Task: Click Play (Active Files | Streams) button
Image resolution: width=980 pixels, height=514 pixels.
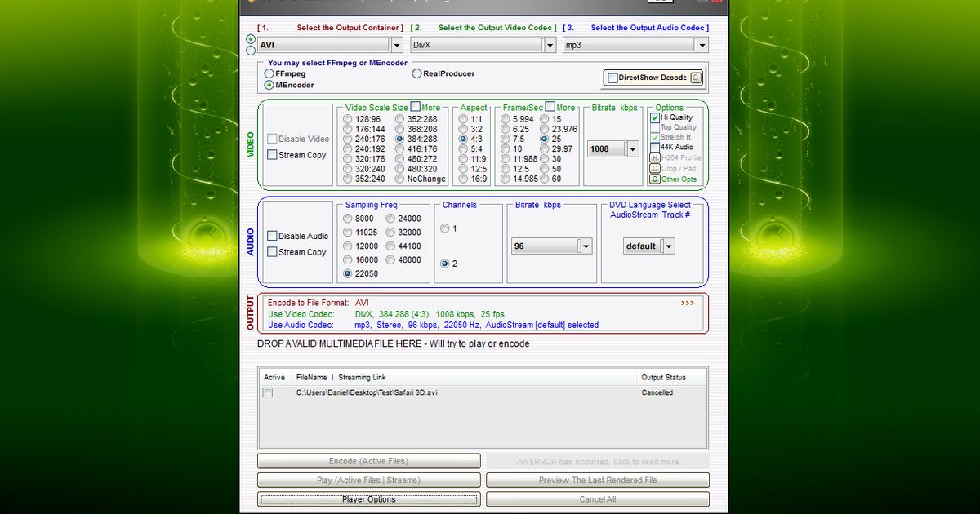Action: click(x=369, y=480)
